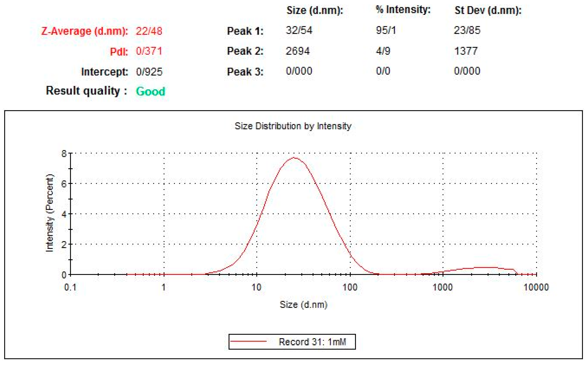Select the Z-Average (d.nm) label
The height and width of the screenshot is (365, 588).
pyautogui.click(x=84, y=32)
